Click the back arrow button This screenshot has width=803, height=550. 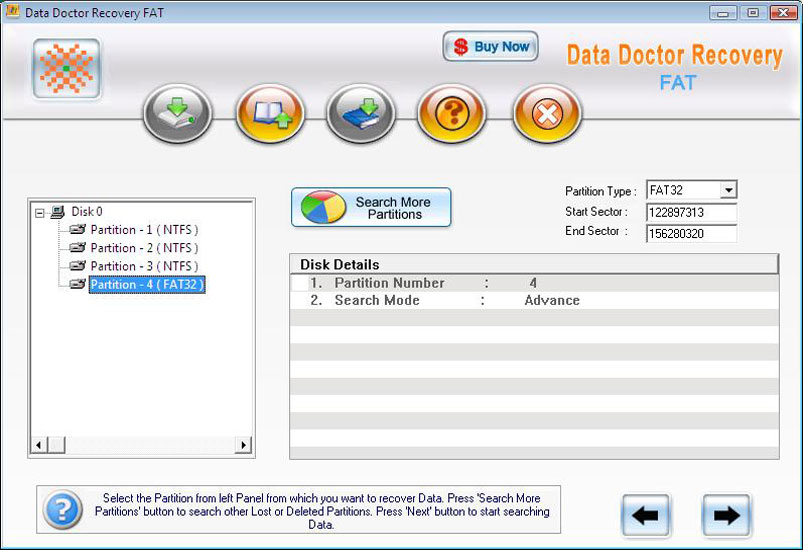tap(646, 515)
